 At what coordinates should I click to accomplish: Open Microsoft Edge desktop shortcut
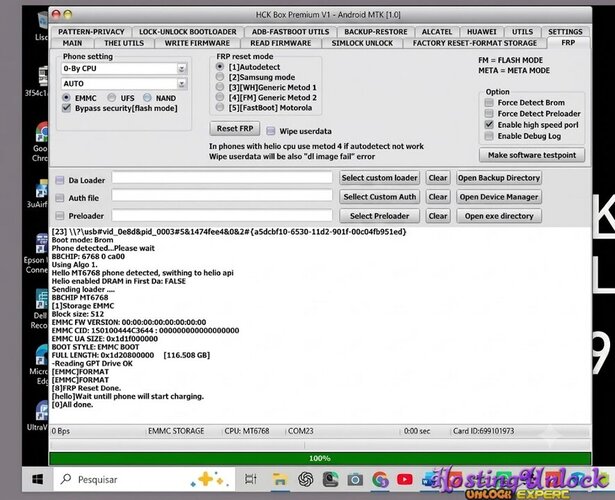[39, 366]
